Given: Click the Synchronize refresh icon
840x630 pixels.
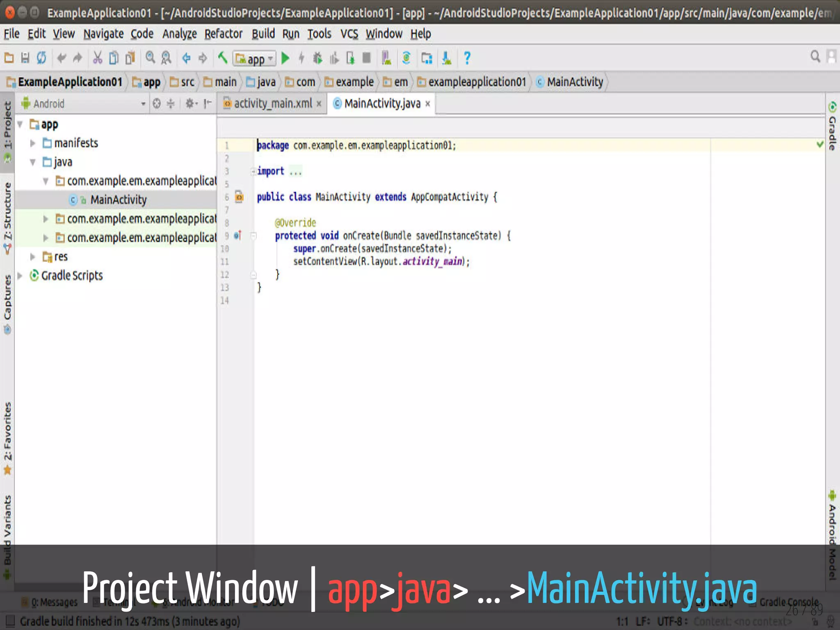Looking at the screenshot, I should (x=41, y=58).
